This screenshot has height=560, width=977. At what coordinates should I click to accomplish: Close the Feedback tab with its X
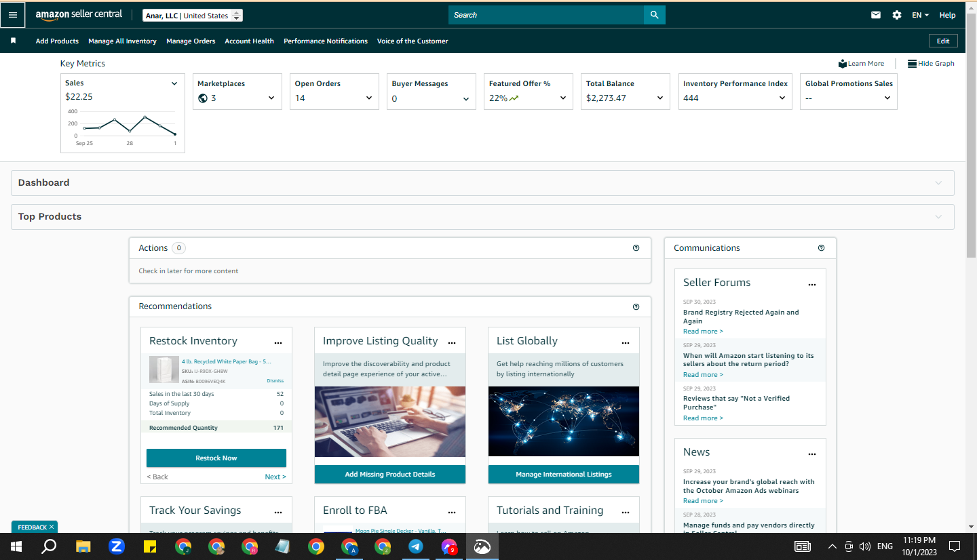coord(52,527)
